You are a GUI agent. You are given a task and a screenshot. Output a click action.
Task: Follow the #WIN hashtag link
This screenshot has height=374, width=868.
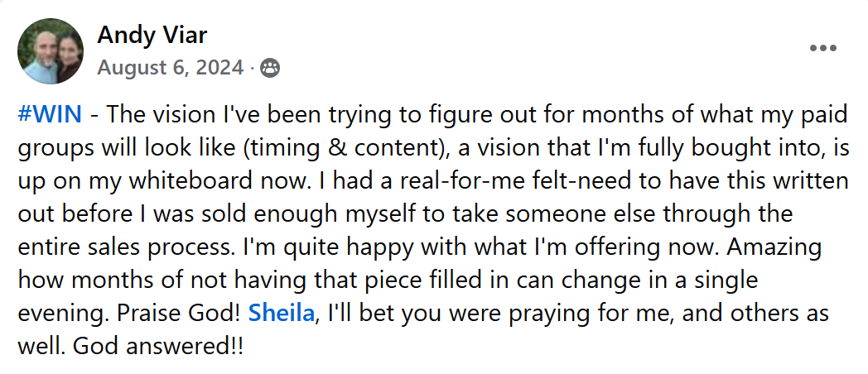point(51,114)
